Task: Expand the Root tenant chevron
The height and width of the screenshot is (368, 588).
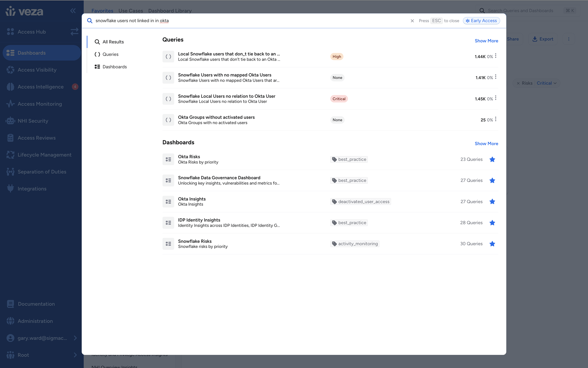Action: (75, 355)
